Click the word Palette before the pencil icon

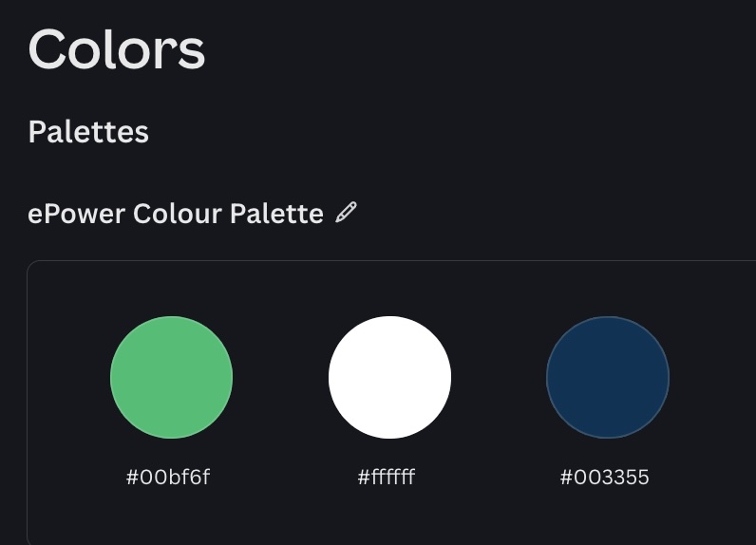276,214
